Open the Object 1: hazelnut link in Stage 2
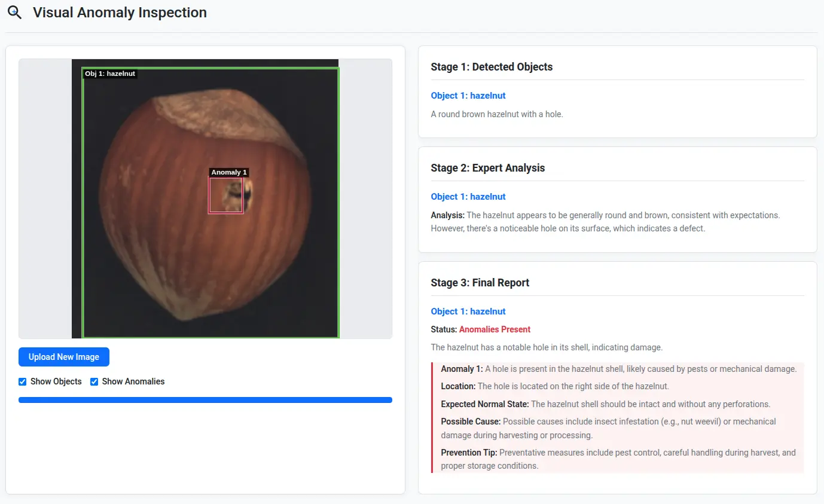This screenshot has height=504, width=824. pyautogui.click(x=468, y=197)
